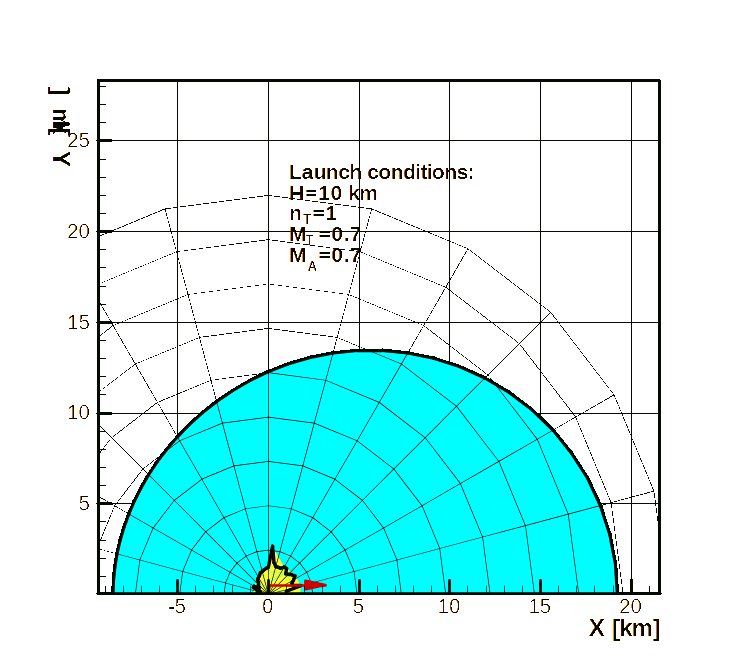Screen dimensions: 750x667
Task: Select the 'nT=1' annotation line
Action: tap(313, 214)
